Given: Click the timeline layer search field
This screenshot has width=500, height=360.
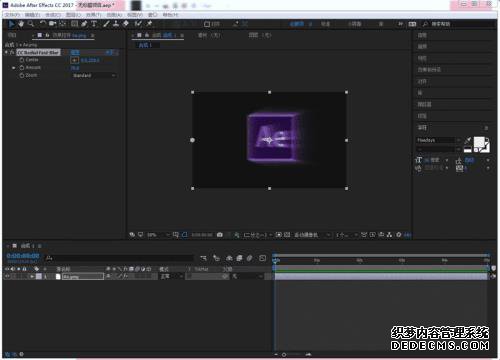Looking at the screenshot, I should point(119,258).
